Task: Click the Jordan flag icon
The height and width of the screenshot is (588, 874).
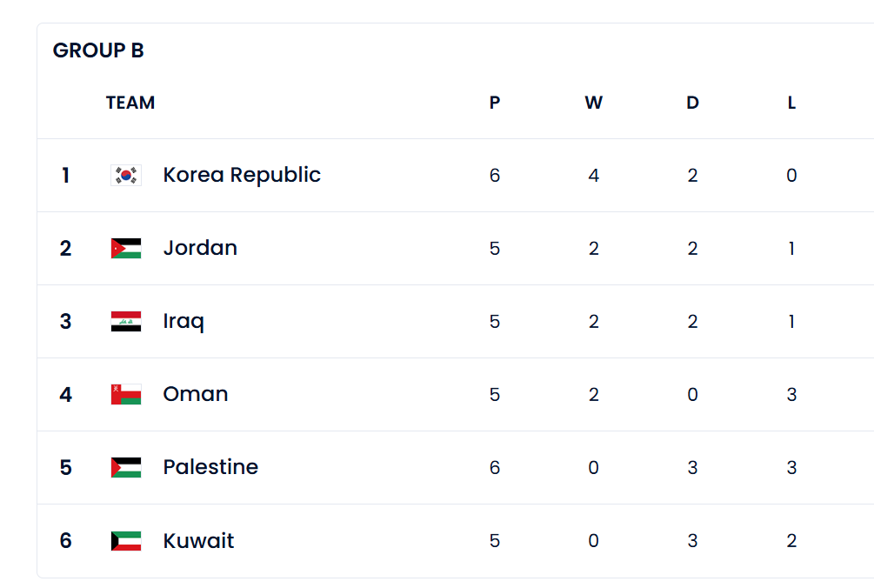Action: pyautogui.click(x=126, y=248)
